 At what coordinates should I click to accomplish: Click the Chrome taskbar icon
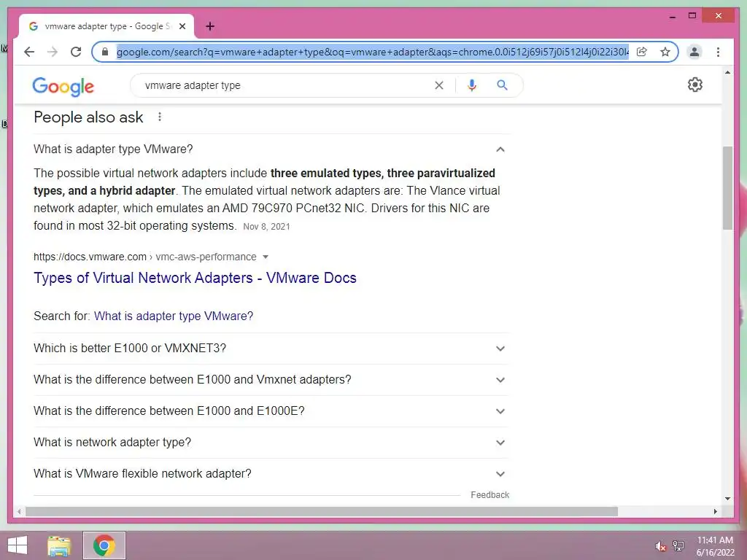[104, 545]
